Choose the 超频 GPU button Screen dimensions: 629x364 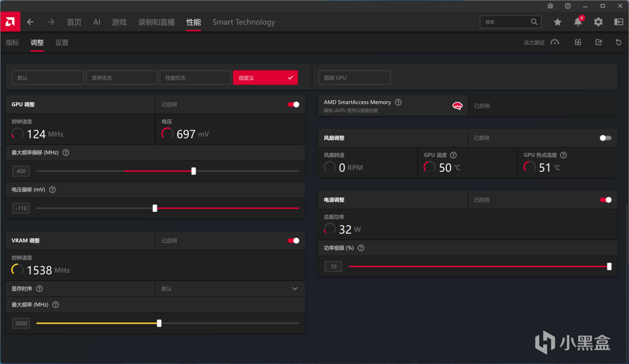tap(354, 78)
